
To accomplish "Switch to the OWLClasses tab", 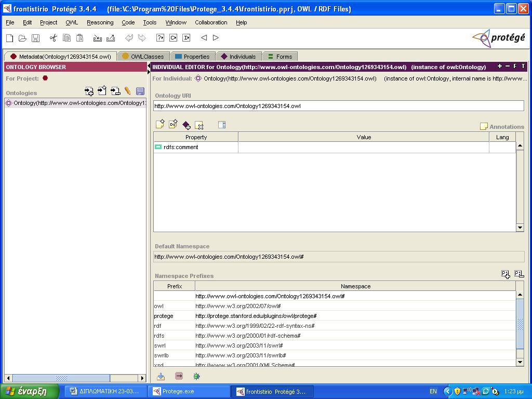I will pyautogui.click(x=143, y=57).
